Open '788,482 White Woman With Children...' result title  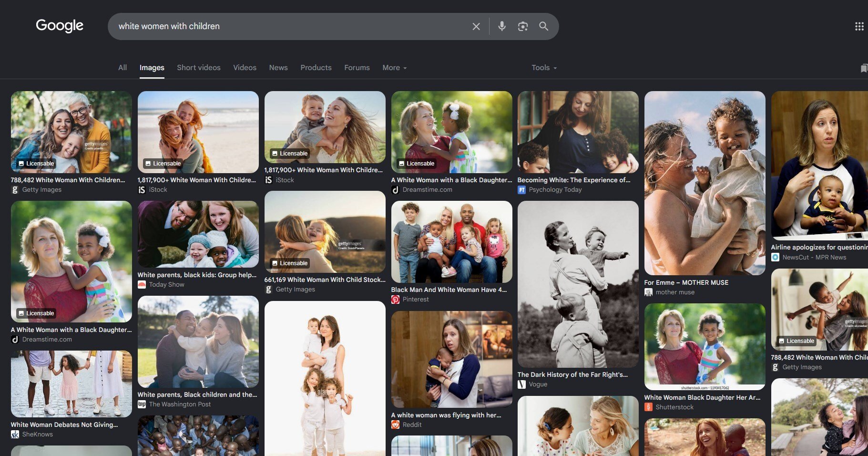68,180
